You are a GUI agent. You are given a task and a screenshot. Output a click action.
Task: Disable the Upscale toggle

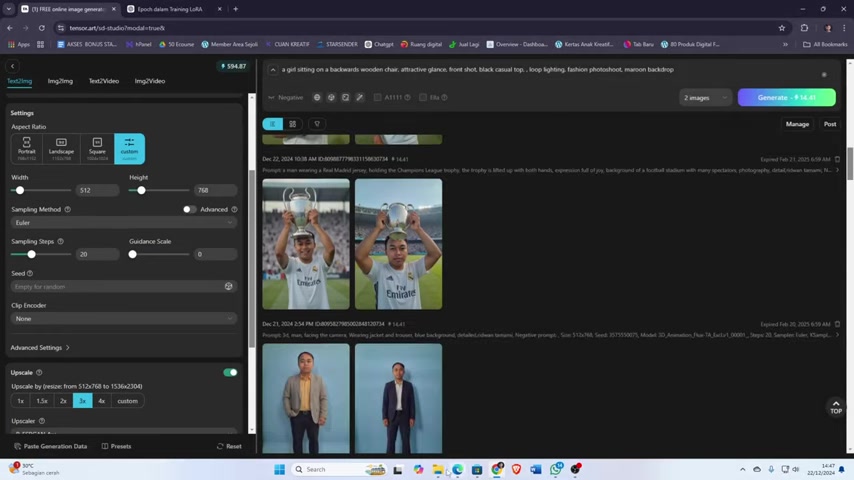click(x=230, y=372)
